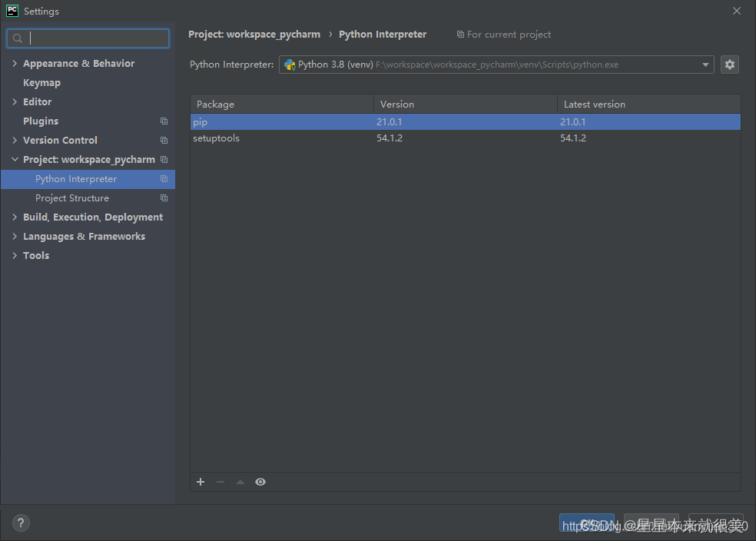
Task: Click the project-level icon beside Python Interpreter
Action: (164, 179)
